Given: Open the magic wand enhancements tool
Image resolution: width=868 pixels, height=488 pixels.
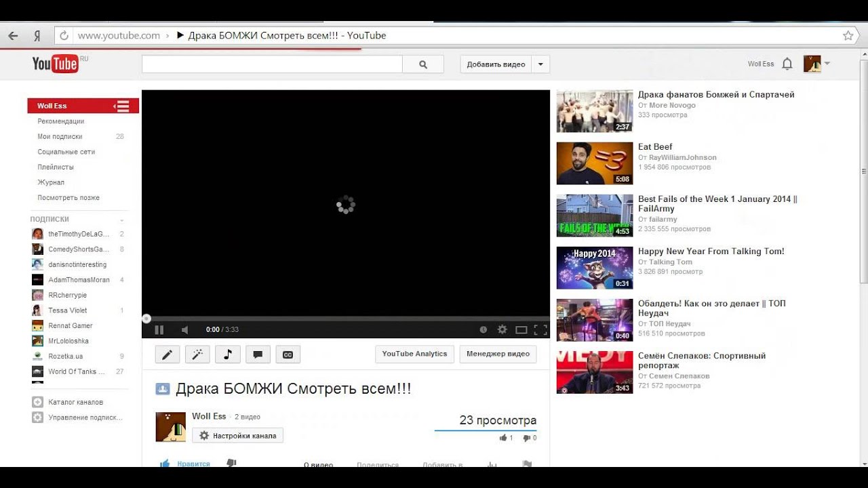Looking at the screenshot, I should 197,354.
